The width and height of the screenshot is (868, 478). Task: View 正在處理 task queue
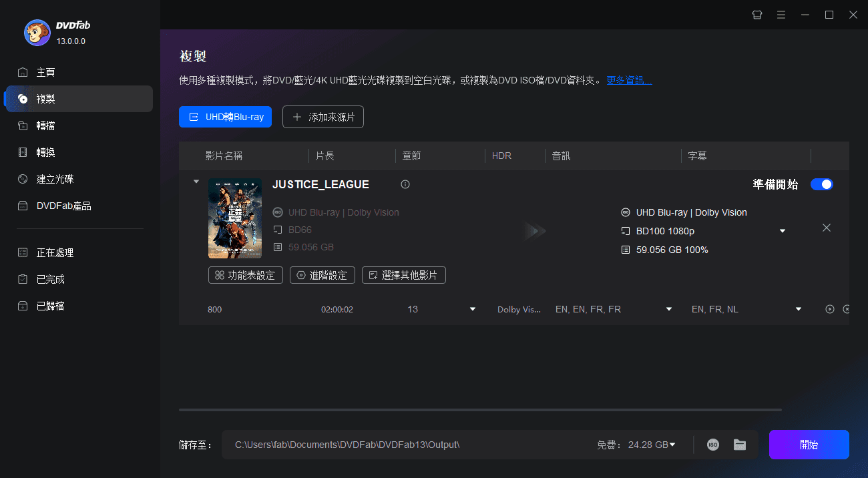(x=79, y=252)
